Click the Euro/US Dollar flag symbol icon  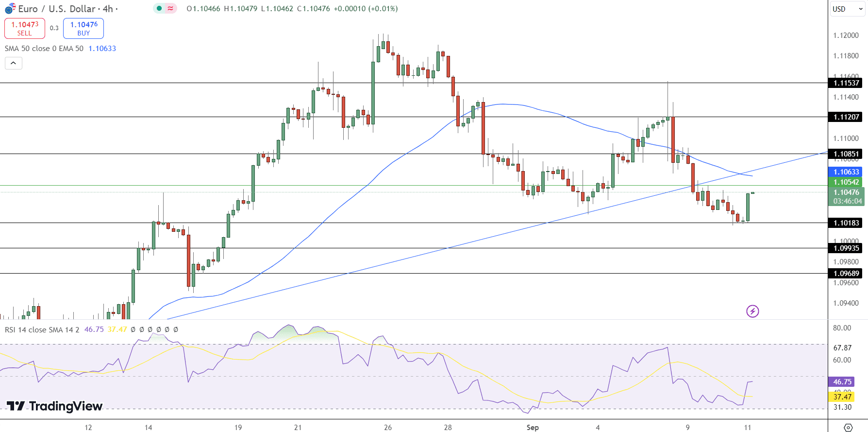10,9
